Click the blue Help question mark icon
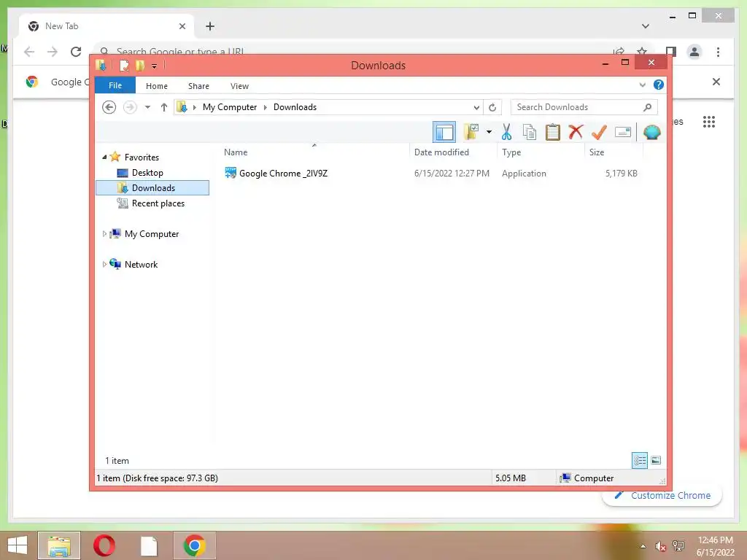 [659, 85]
